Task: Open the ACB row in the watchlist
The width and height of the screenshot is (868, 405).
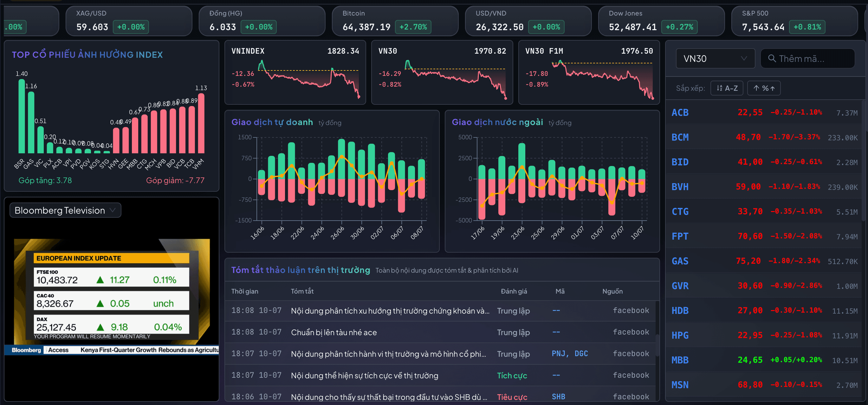Action: tap(764, 113)
